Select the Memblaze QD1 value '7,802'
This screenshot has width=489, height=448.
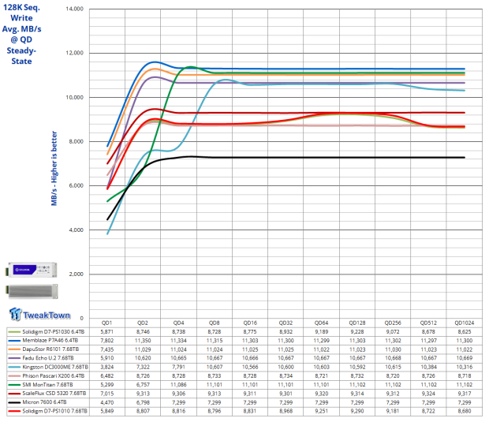107,341
